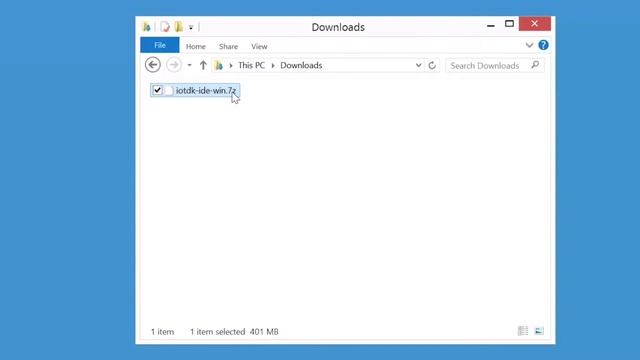Open Help with the question mark icon
640x360 pixels.
point(543,45)
